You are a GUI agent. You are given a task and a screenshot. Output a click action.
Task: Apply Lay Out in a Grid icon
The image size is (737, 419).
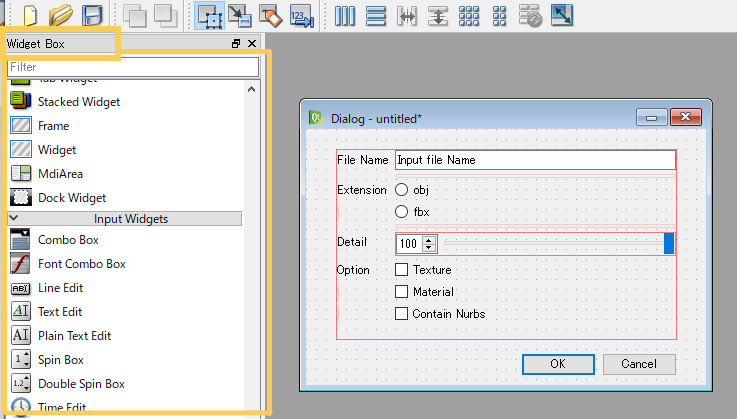coord(469,16)
